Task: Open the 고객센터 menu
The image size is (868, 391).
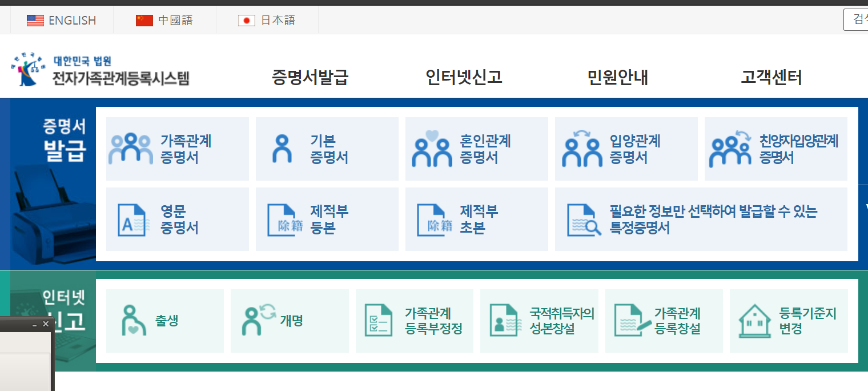Action: click(770, 77)
